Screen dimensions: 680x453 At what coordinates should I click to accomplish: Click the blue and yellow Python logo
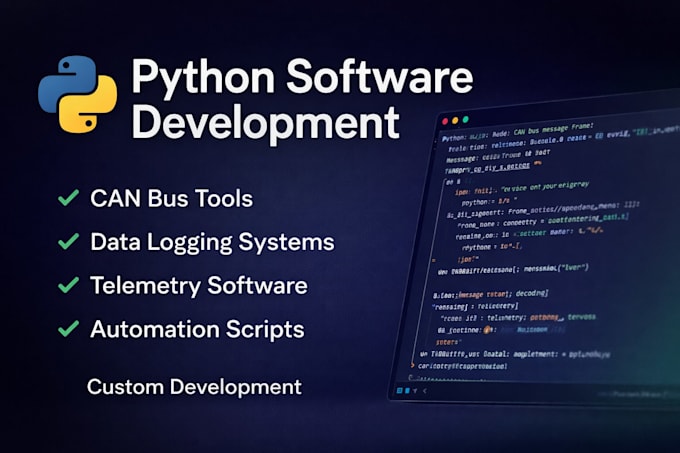[x=78, y=94]
